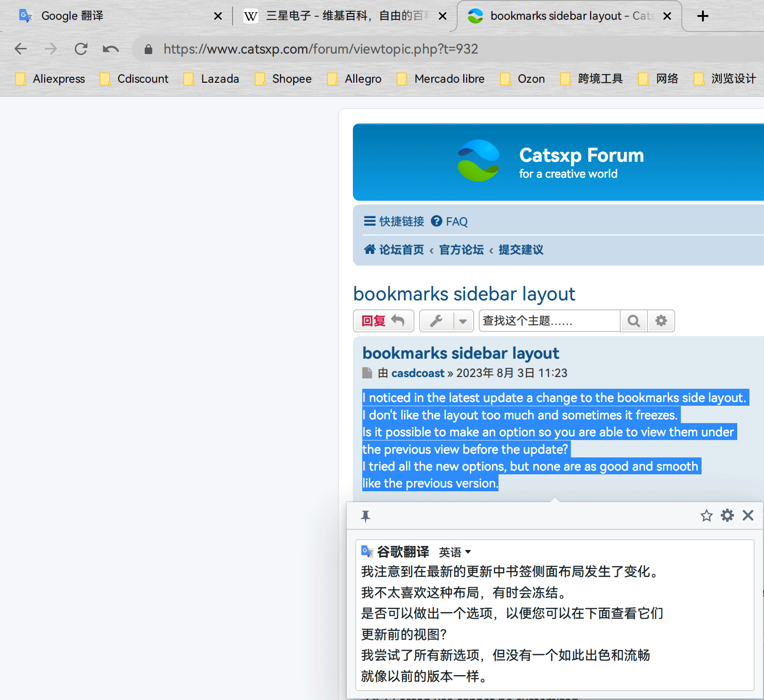
Task: Open topic tools dropdown arrow
Action: point(463,321)
